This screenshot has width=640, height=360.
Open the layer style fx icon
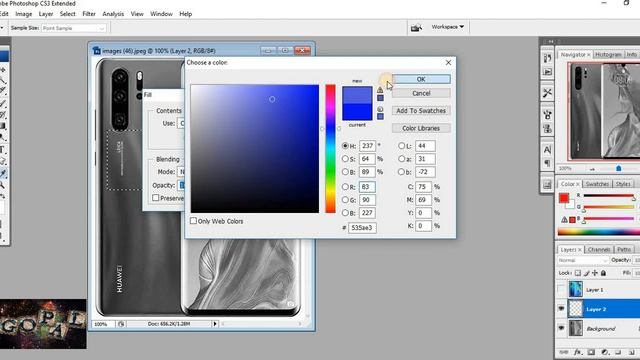[x=578, y=352]
